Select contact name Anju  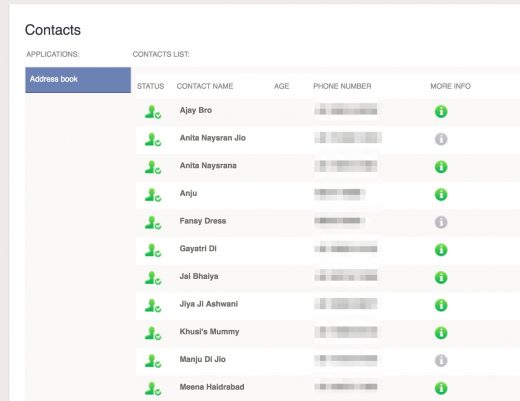(188, 194)
